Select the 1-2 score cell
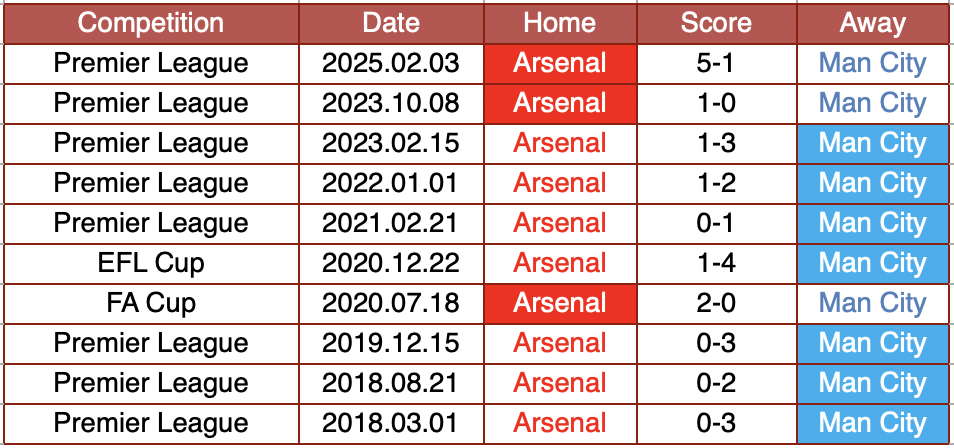 [716, 183]
